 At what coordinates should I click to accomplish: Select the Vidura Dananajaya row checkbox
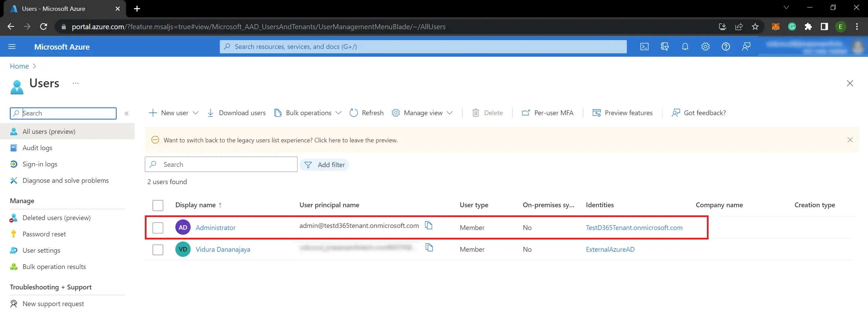point(158,250)
